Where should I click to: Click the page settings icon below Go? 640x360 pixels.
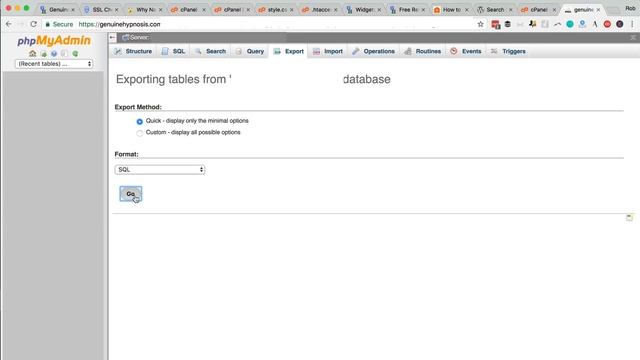[629, 218]
